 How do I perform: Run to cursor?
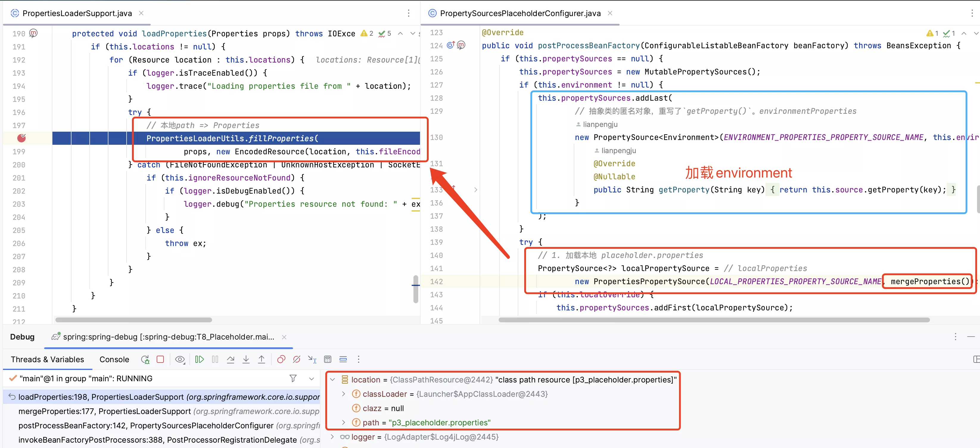(x=312, y=360)
